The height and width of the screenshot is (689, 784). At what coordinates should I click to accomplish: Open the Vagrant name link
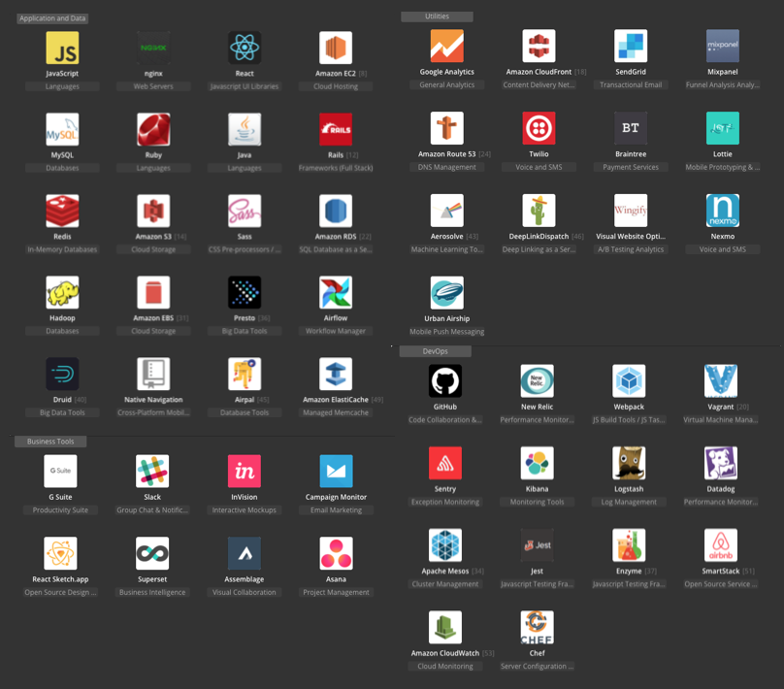tap(721, 407)
